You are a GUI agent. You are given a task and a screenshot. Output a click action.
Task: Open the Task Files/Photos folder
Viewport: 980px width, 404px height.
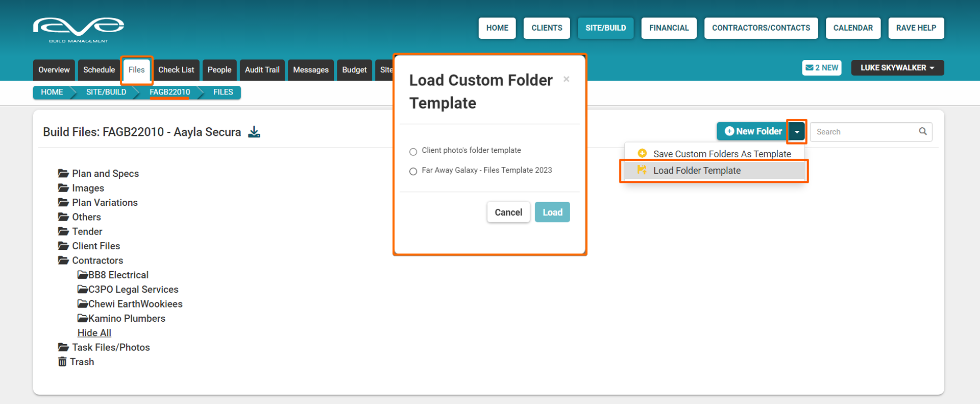coord(111,347)
